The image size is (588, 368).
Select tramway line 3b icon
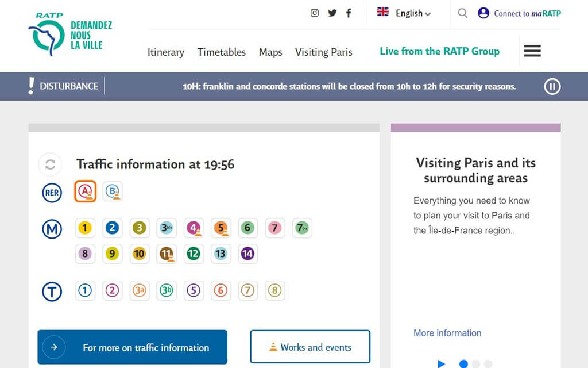[x=167, y=291]
